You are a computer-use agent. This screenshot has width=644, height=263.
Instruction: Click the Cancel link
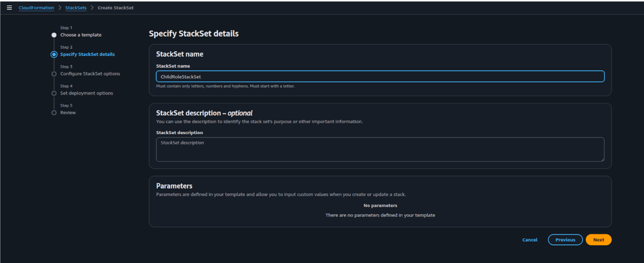pos(530,240)
